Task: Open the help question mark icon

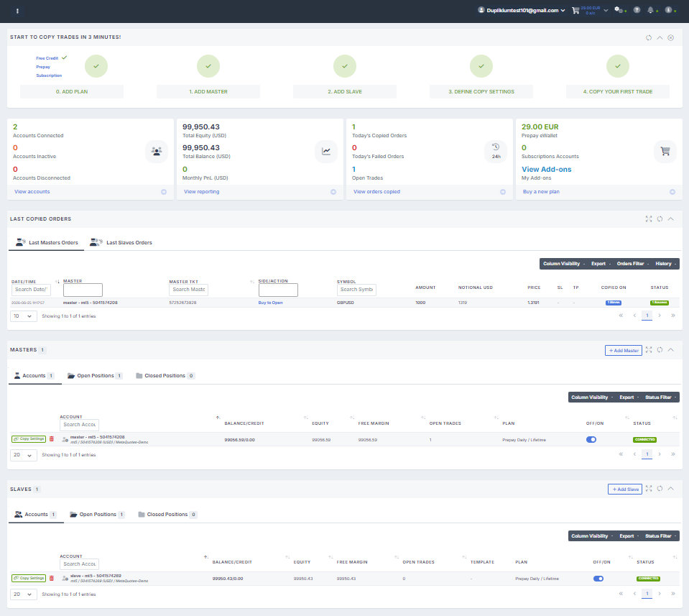Action: (x=637, y=9)
